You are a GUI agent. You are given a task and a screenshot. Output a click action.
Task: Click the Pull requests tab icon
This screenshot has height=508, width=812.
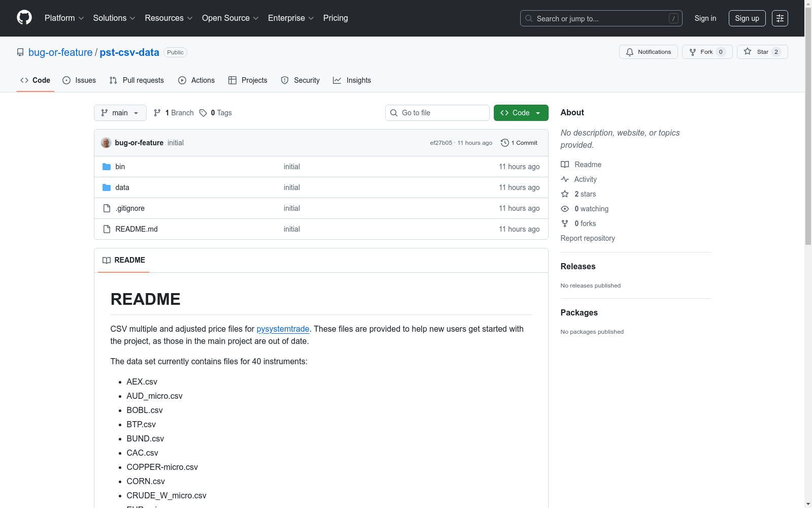click(113, 80)
